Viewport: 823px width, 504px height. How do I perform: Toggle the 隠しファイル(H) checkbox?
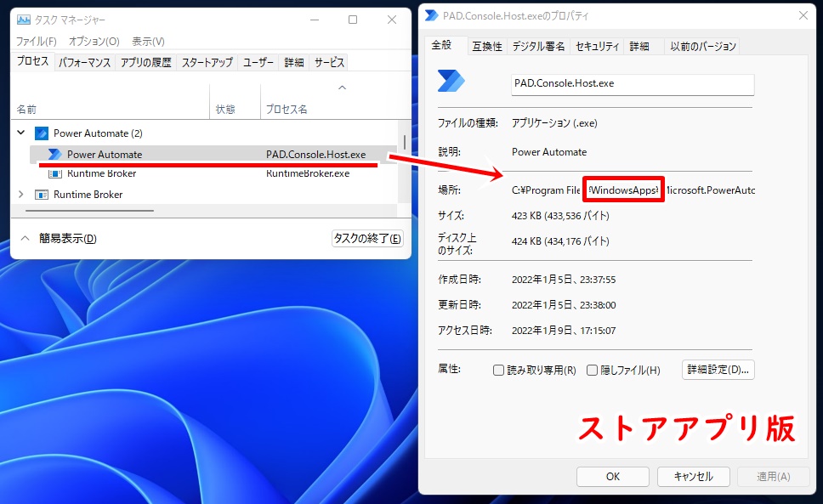[592, 371]
